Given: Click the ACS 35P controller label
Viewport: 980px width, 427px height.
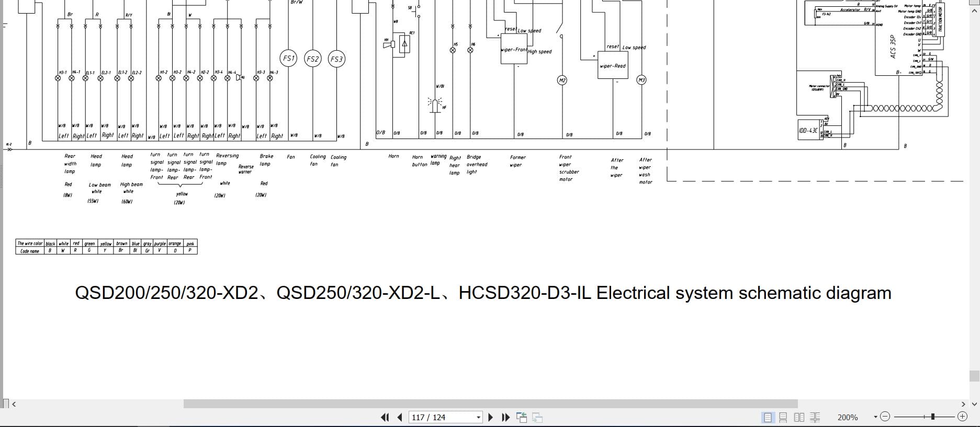Looking at the screenshot, I should tap(894, 46).
